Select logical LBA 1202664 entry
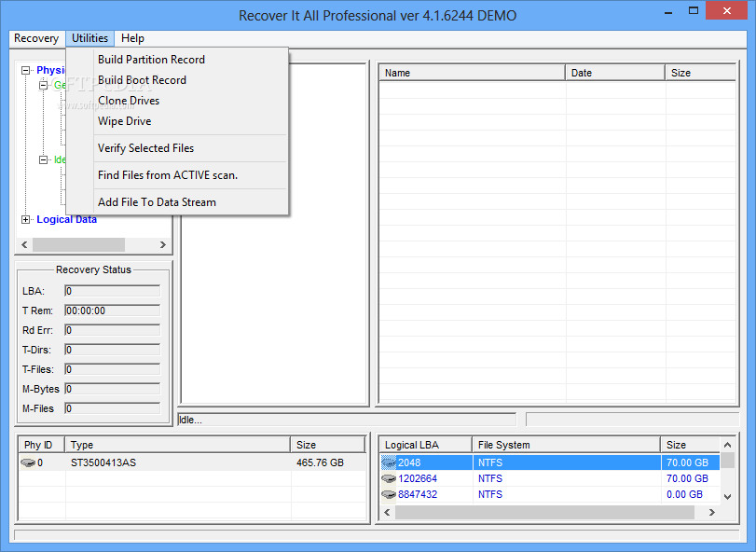 [x=418, y=478]
